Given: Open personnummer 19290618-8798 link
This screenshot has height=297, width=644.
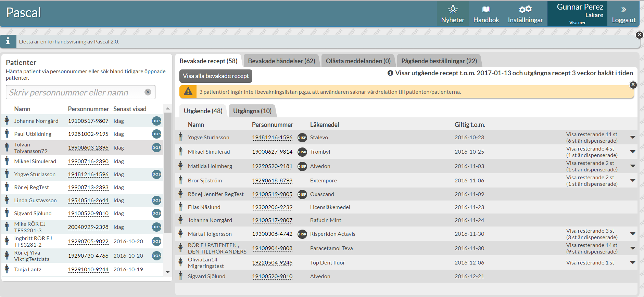Looking at the screenshot, I should [x=272, y=180].
